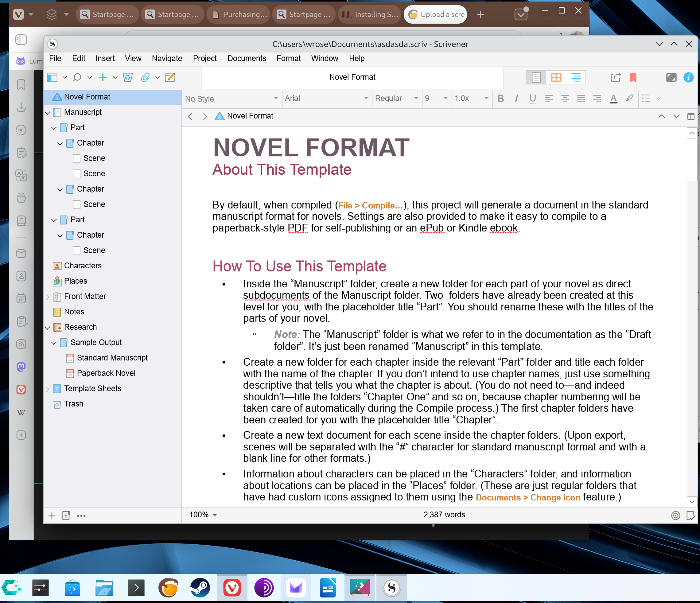Open the blue Inspector info button

click(688, 77)
